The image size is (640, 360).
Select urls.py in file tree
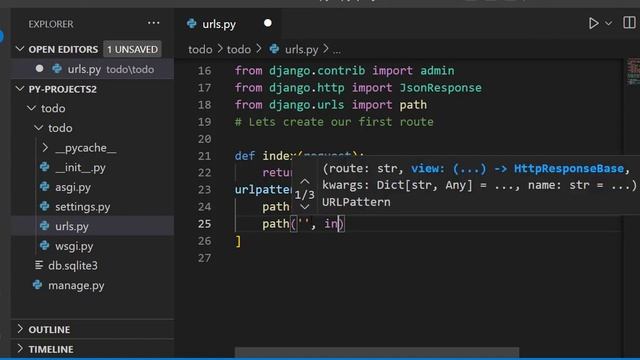[x=92, y=226]
